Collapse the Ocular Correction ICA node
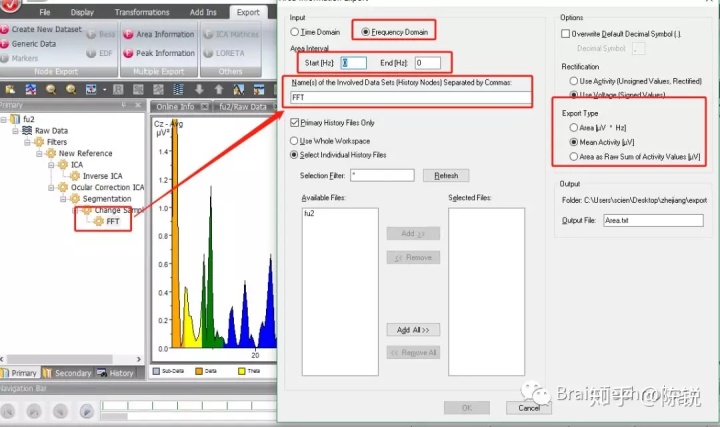 click(x=51, y=187)
